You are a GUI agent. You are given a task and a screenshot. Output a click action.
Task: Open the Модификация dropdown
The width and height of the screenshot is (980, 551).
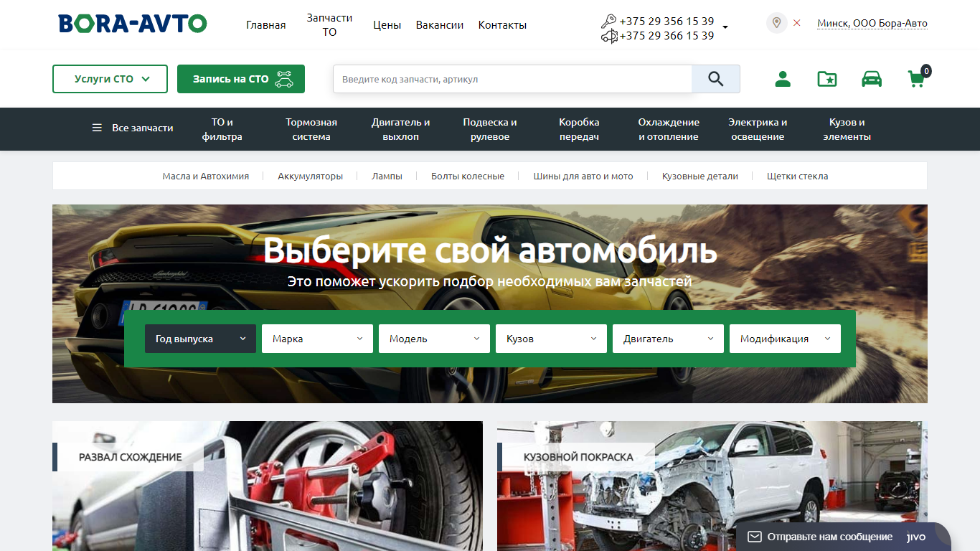[x=785, y=339]
